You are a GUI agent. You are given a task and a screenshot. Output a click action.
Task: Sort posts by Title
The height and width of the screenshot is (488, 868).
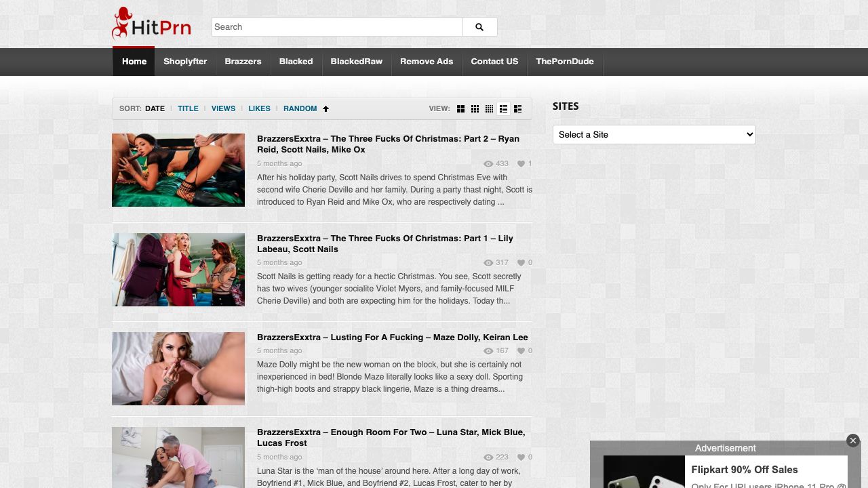tap(188, 108)
